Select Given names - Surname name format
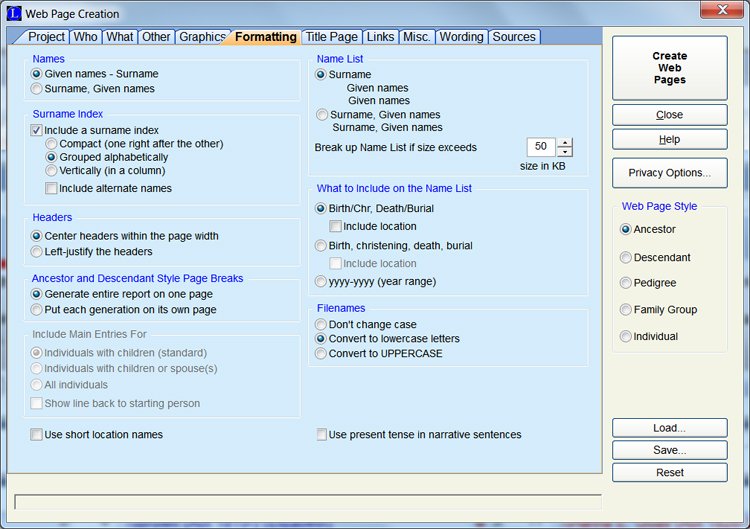 pos(94,74)
